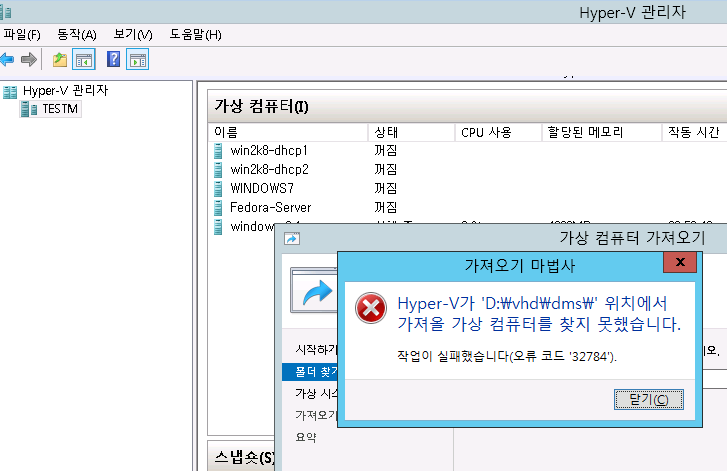This screenshot has height=471, width=727.
Task: Click the red error icon
Action: click(371, 308)
